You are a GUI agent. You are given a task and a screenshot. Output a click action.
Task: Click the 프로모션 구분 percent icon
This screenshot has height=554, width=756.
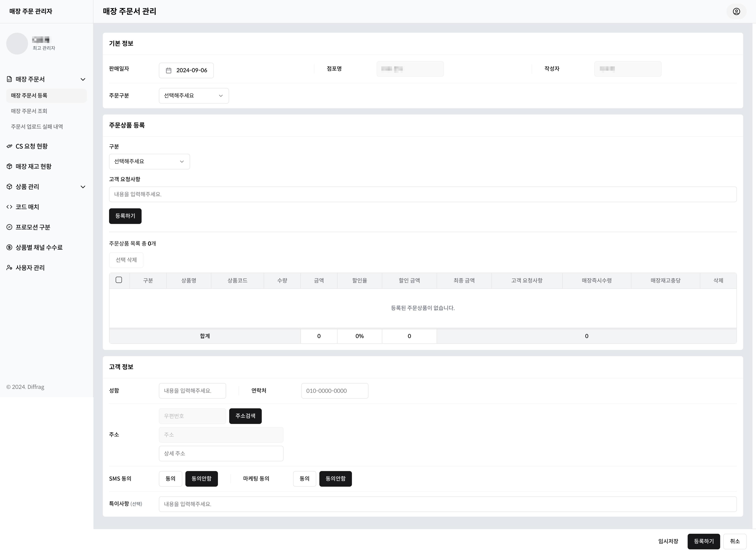pyautogui.click(x=9, y=227)
